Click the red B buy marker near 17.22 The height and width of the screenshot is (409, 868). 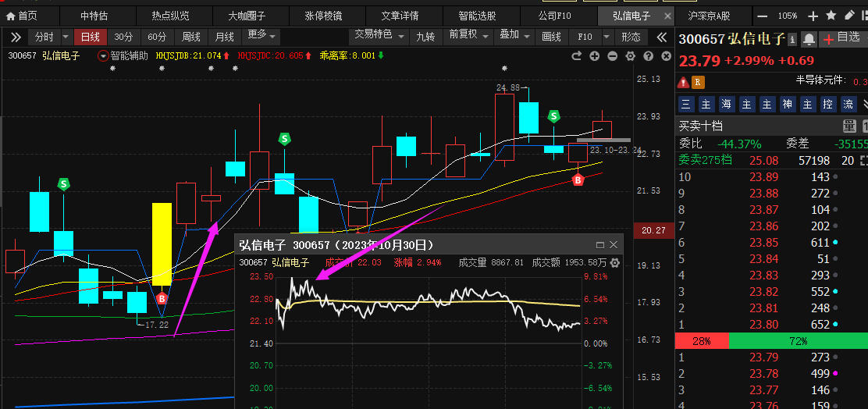click(x=162, y=299)
